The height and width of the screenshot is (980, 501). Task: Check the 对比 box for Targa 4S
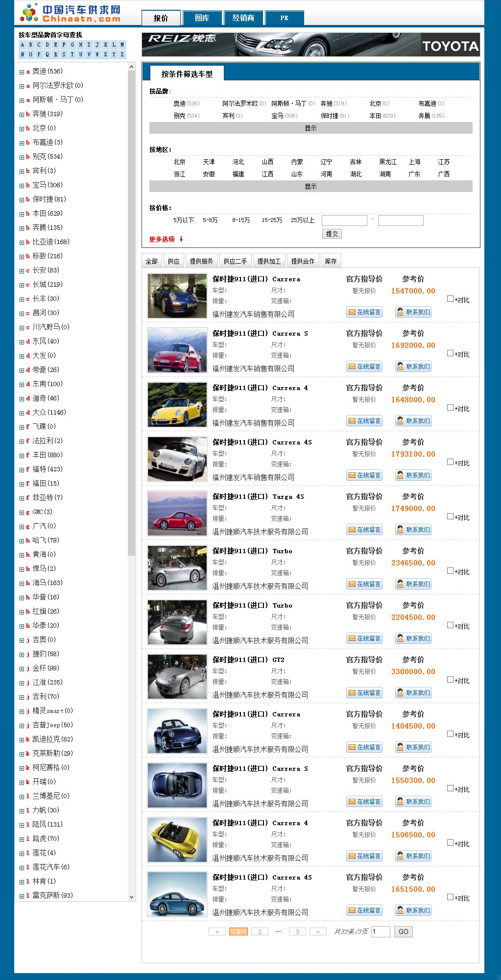tap(450, 516)
